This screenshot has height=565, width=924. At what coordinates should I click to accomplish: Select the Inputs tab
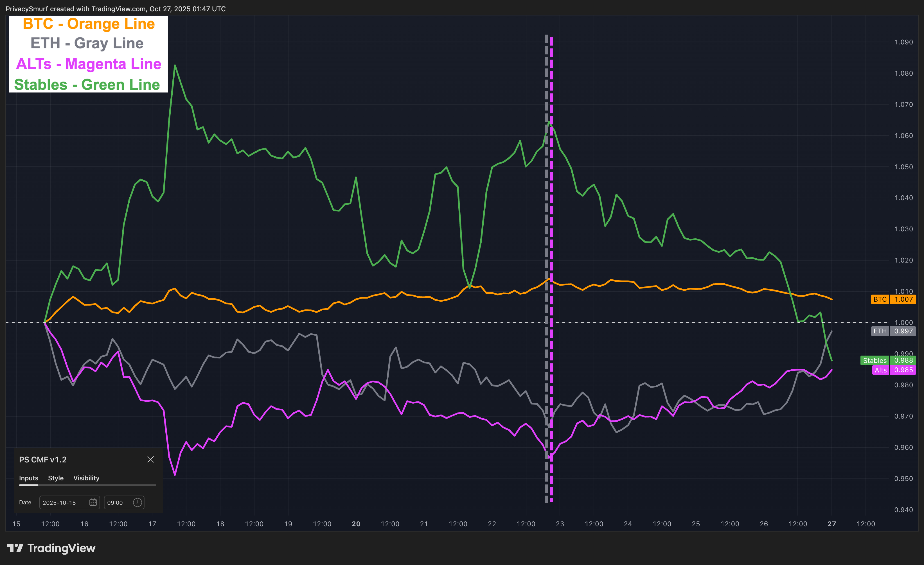click(28, 478)
